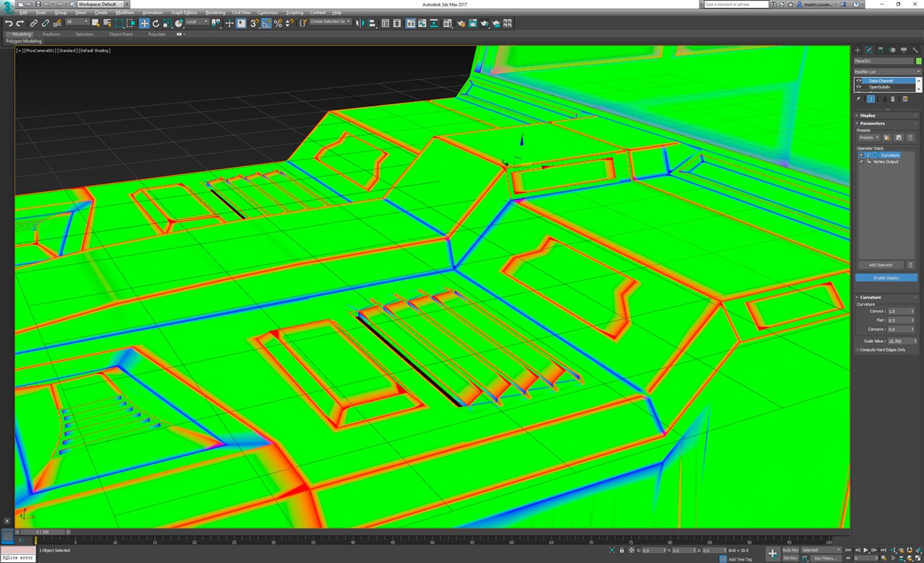Open the Create command panel
This screenshot has height=563, width=924.
coord(858,50)
